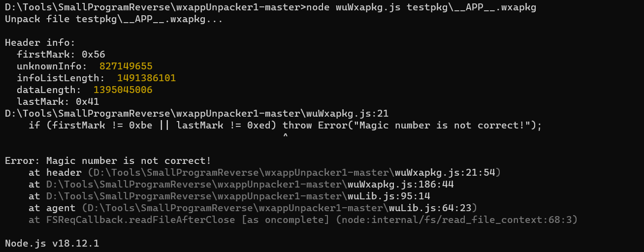Click the 'Unpack file testpkg' output line

pyautogui.click(x=114, y=19)
